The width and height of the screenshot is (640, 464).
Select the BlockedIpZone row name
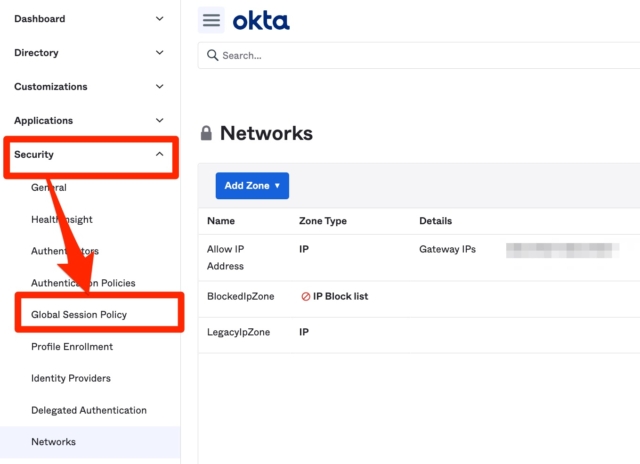pos(240,297)
